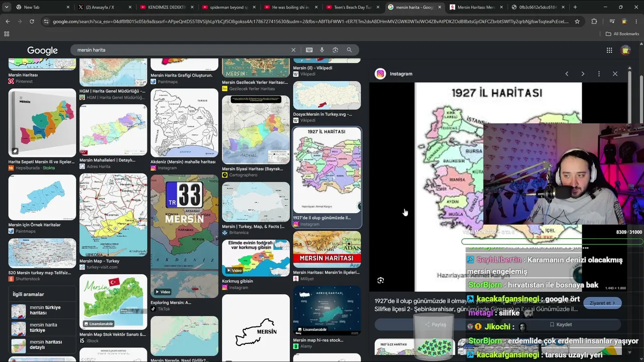This screenshot has height=362, width=644.
Task: Clear the Google search box text
Action: (293, 50)
